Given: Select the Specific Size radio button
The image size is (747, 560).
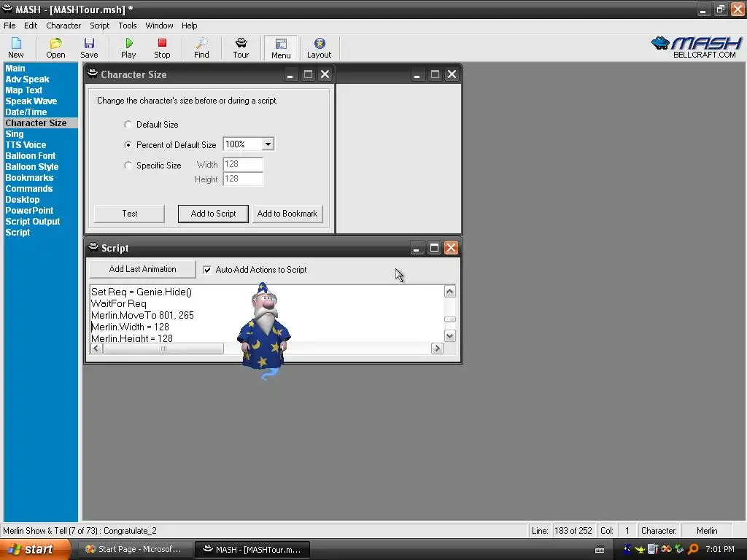Looking at the screenshot, I should coord(128,166).
